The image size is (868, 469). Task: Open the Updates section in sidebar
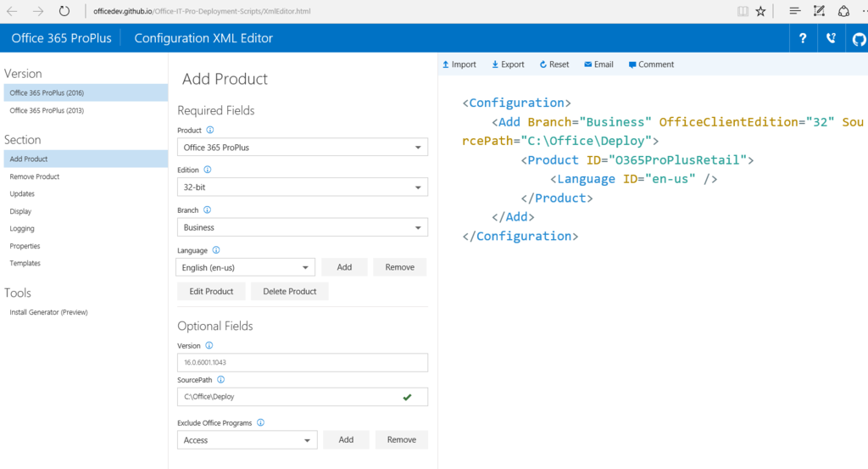pos(22,194)
